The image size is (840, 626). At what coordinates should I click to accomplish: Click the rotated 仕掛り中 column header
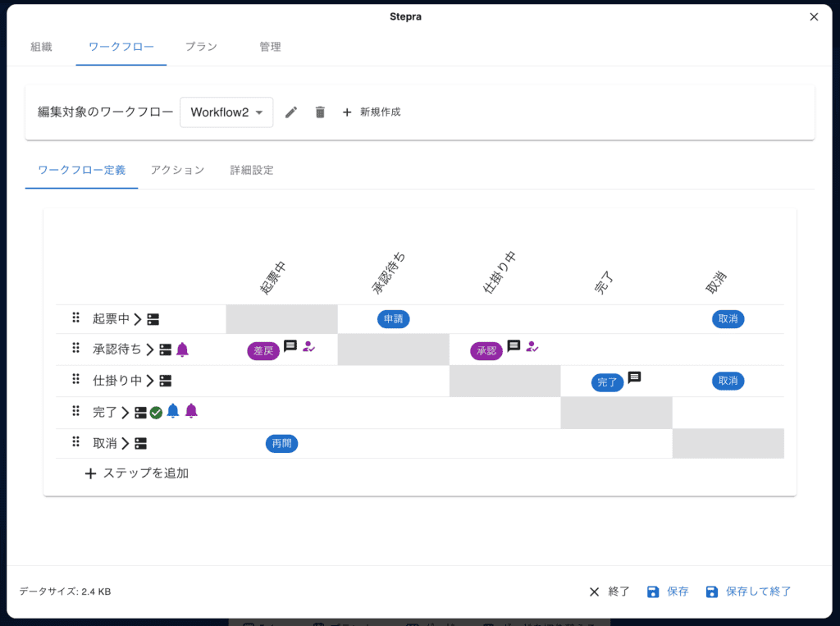click(500, 272)
